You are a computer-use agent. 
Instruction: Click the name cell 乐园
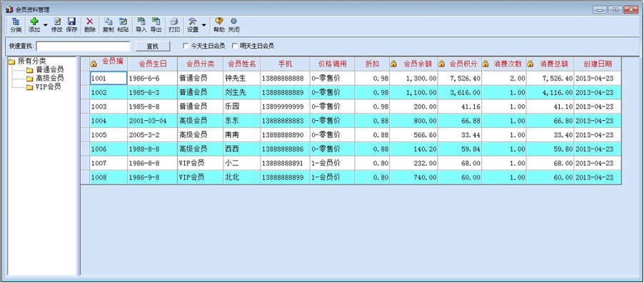(242, 106)
